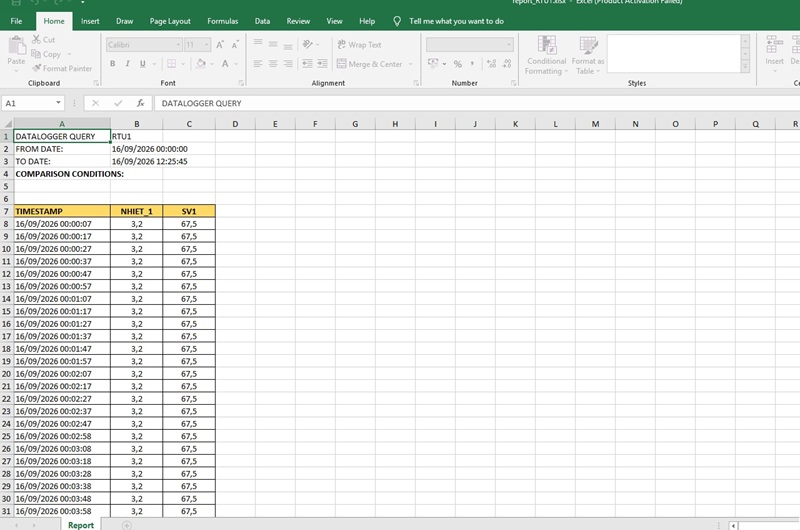Open Font settings dialog launcher
800x530 pixels.
click(x=241, y=83)
